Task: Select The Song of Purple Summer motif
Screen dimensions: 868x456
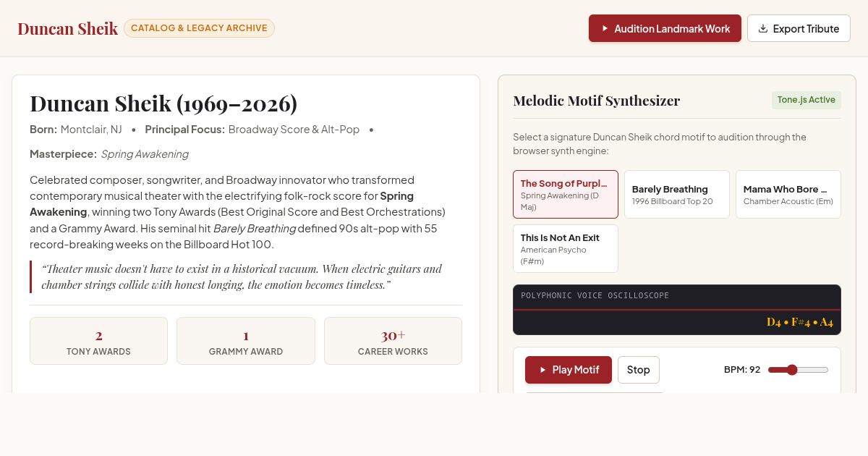Action: click(x=566, y=194)
